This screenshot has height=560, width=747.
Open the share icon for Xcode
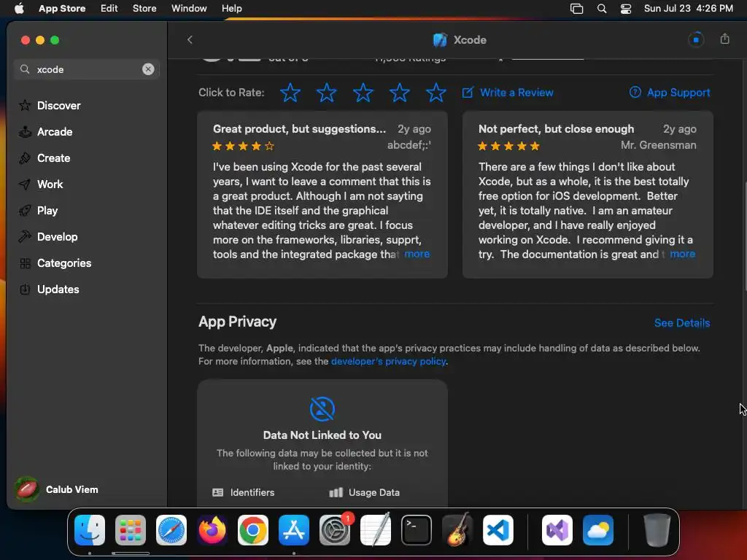(724, 39)
